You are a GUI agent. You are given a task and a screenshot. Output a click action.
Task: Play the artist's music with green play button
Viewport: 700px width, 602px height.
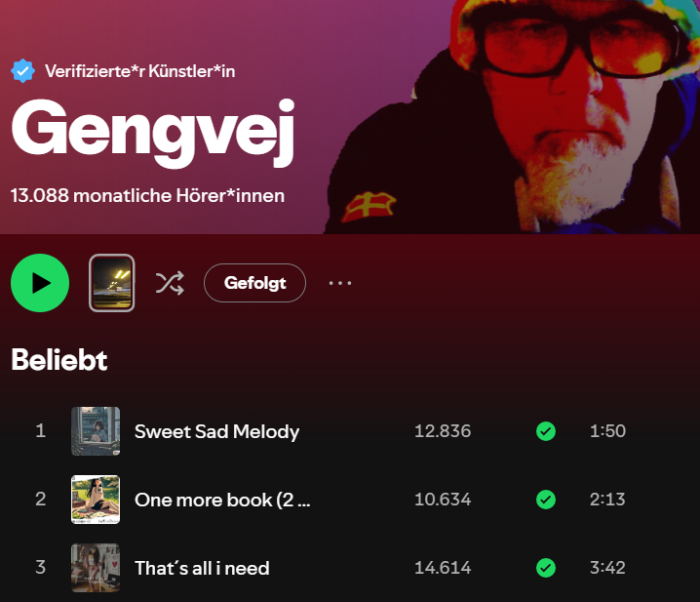click(x=40, y=283)
